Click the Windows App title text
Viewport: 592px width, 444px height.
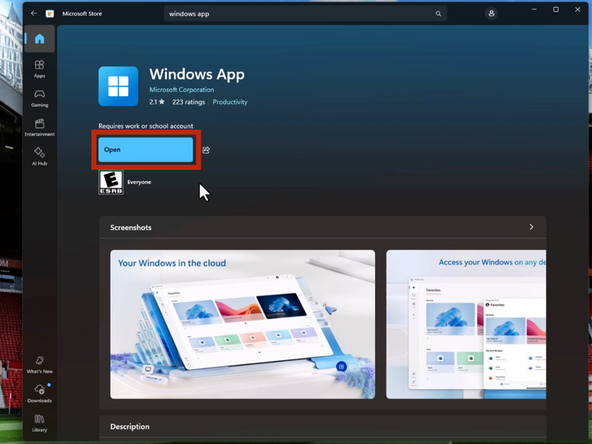pyautogui.click(x=197, y=74)
